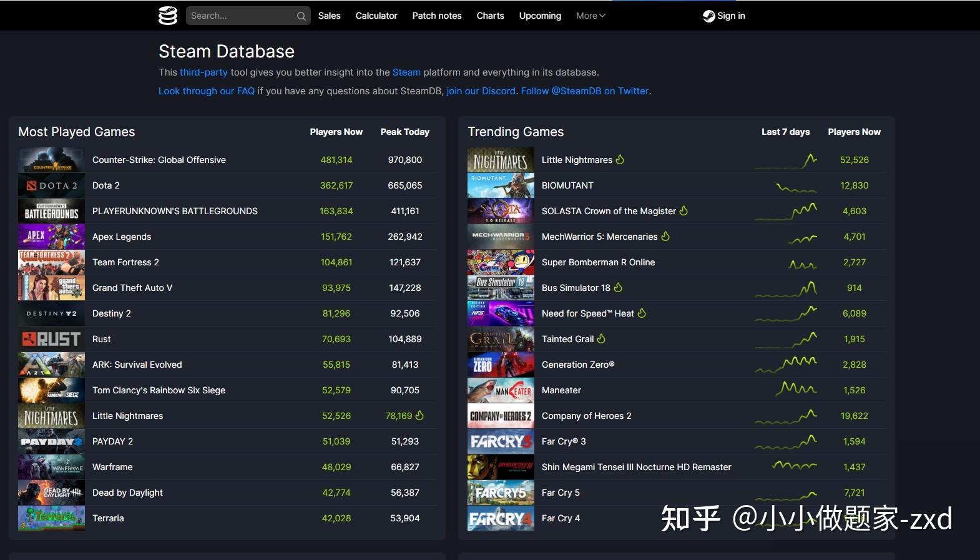Open the Maneater trending thumbnail
This screenshot has height=560, width=980.
(x=501, y=390)
